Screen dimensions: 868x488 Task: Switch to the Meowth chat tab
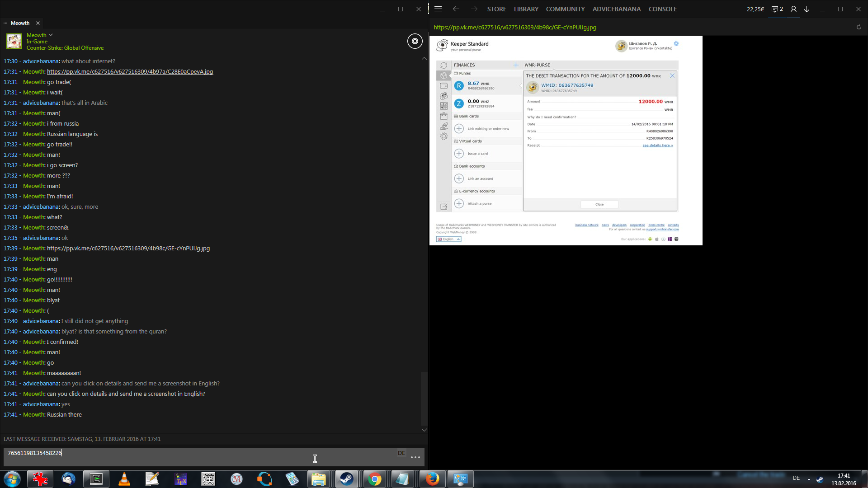click(20, 23)
